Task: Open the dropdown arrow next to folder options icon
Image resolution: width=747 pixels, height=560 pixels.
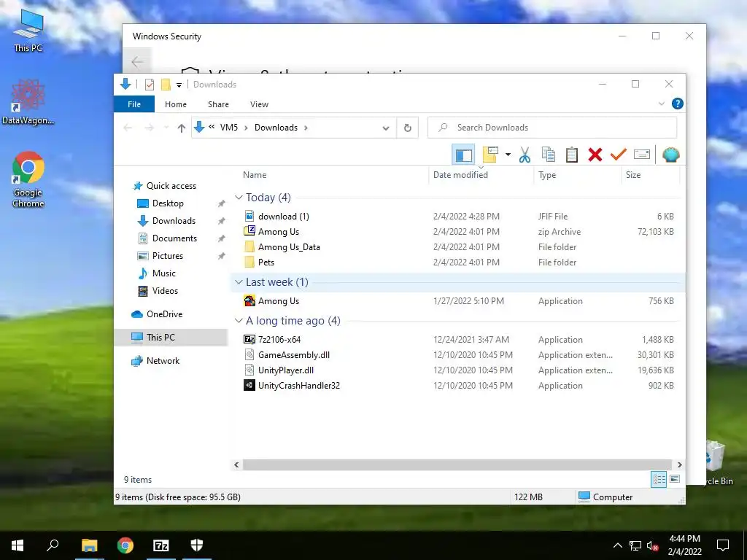Action: [x=508, y=155]
